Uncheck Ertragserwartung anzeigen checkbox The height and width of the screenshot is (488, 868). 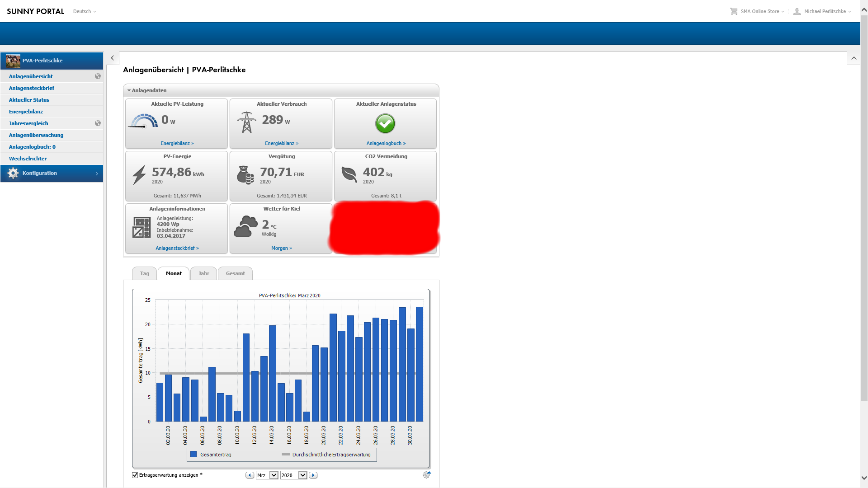pos(135,475)
